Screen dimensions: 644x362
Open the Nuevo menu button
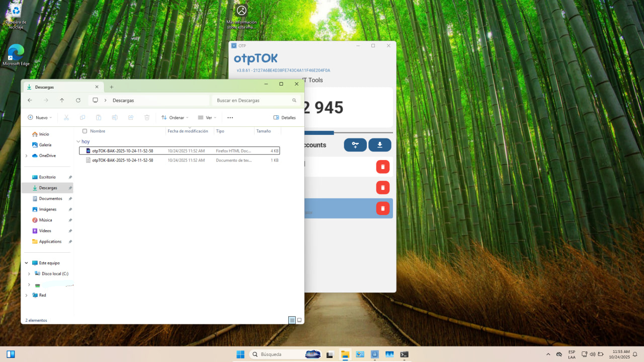[40, 117]
